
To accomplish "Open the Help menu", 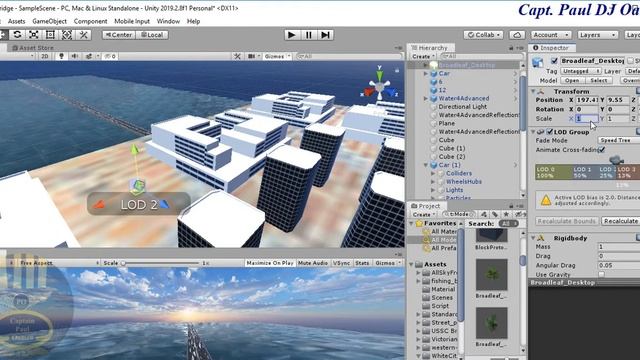I will [x=193, y=21].
